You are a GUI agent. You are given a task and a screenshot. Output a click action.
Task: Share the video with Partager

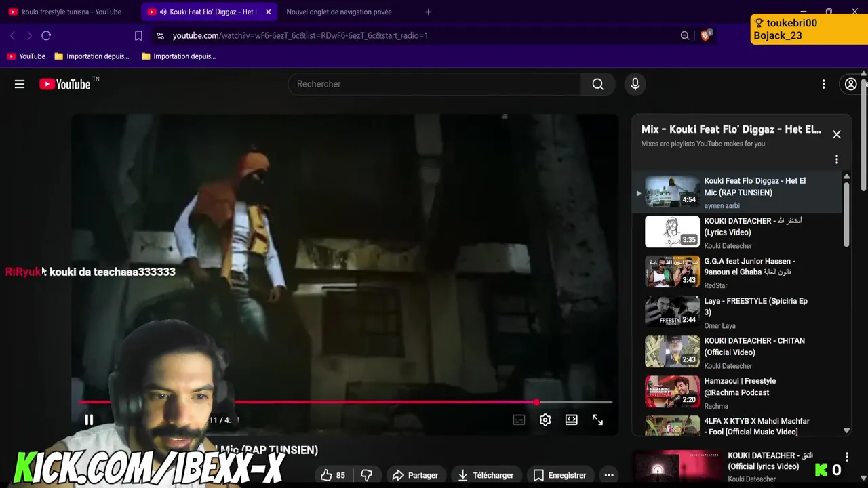click(x=415, y=475)
